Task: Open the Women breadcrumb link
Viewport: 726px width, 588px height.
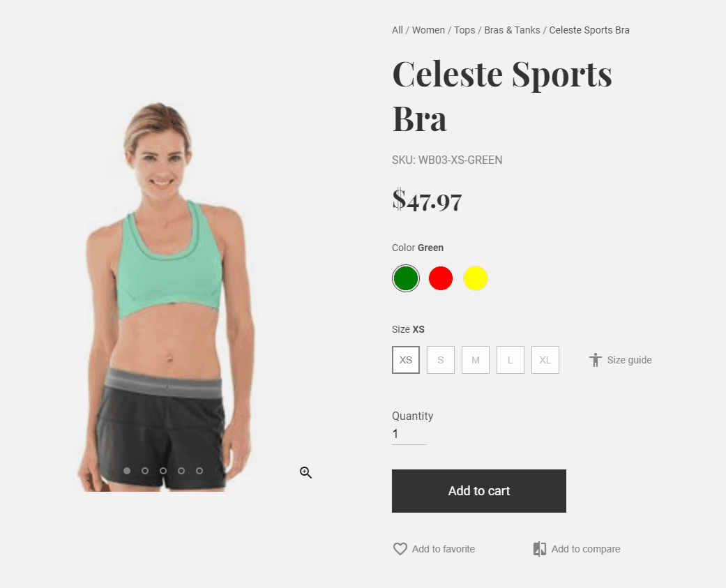Action: [428, 30]
